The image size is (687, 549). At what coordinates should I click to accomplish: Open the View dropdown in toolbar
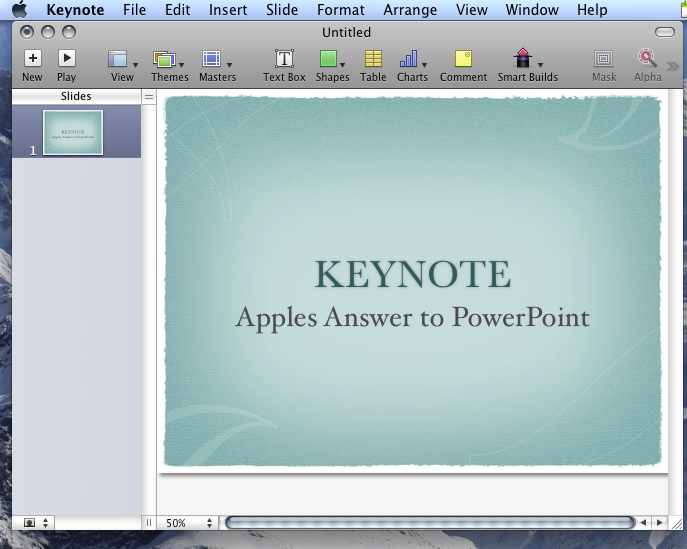[135, 65]
